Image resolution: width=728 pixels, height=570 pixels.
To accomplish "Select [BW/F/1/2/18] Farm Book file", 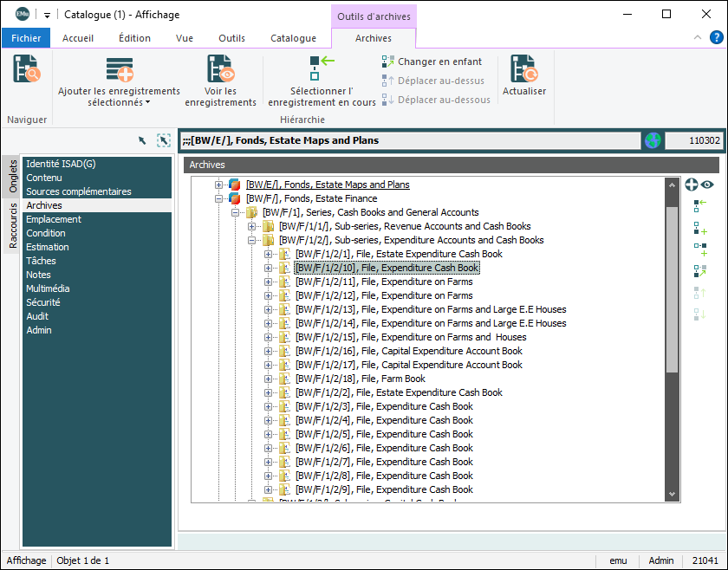I will click(x=360, y=379).
